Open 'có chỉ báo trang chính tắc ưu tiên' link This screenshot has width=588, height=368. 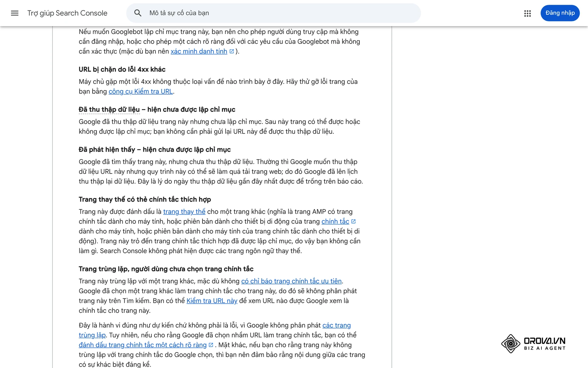[x=291, y=281]
